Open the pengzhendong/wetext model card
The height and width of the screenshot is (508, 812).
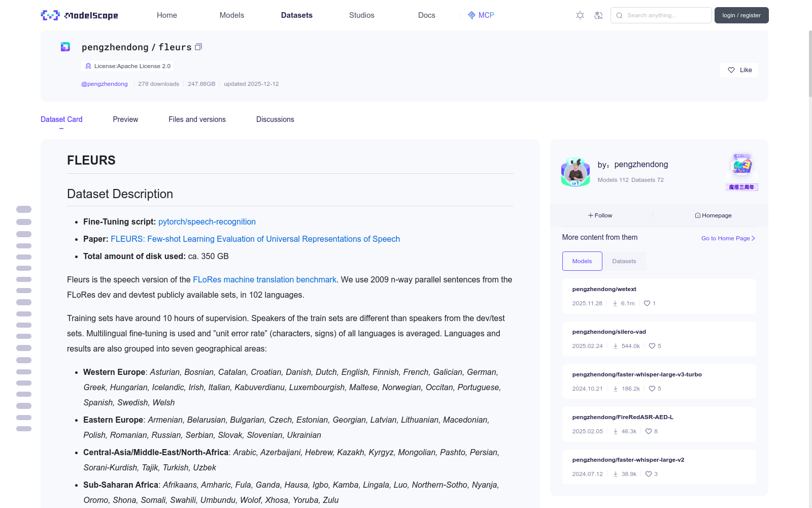coord(659,296)
